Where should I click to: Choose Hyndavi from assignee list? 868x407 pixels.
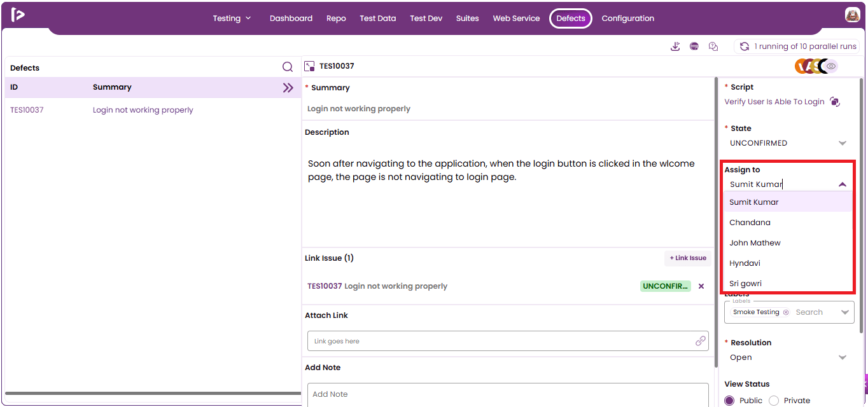(x=788, y=263)
